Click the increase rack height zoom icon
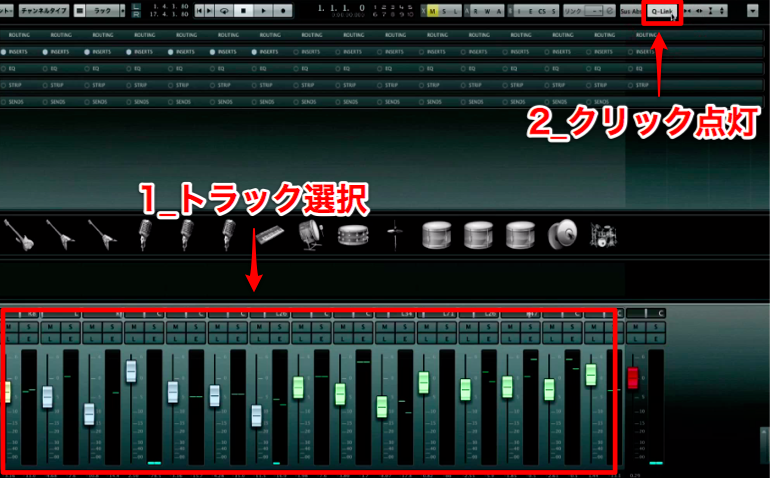Screen dimensions: 770x478 point(721,11)
